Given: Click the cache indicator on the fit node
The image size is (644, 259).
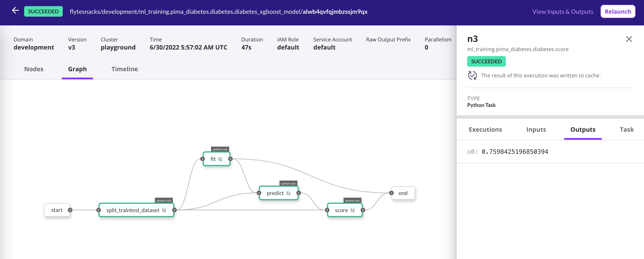Looking at the screenshot, I should (x=220, y=159).
